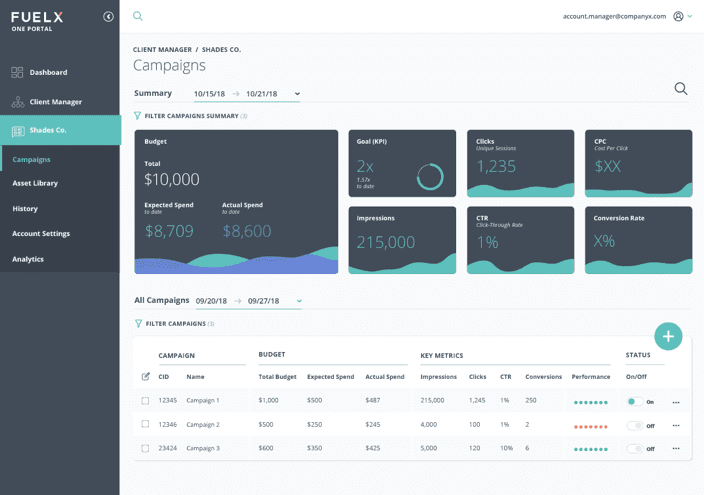Click the edit icon in the table header
Image resolution: width=704 pixels, height=495 pixels.
[146, 376]
